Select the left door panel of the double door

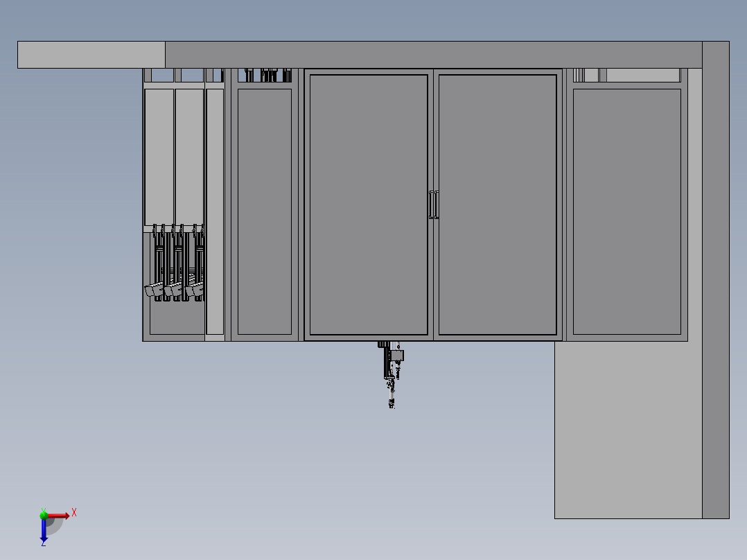pyautogui.click(x=369, y=204)
